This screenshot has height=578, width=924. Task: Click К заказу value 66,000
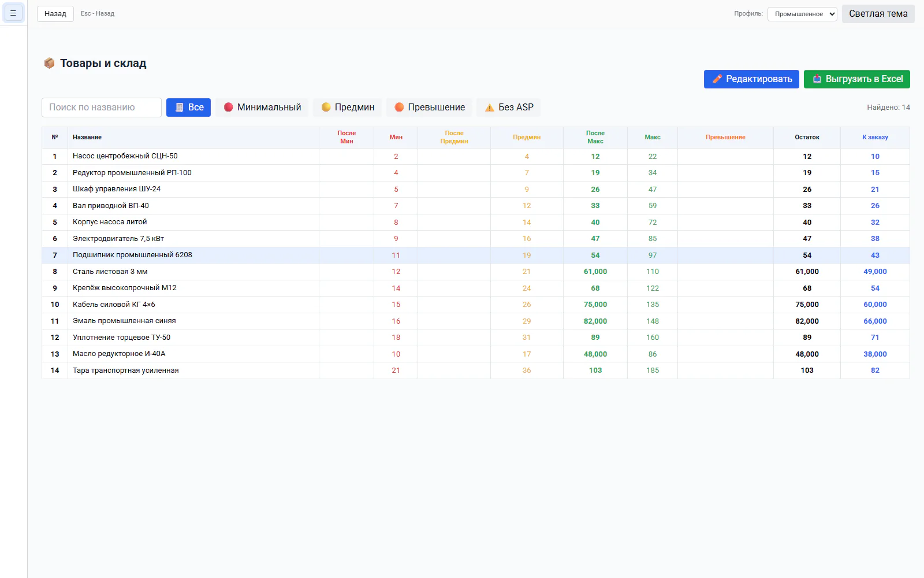click(x=875, y=321)
